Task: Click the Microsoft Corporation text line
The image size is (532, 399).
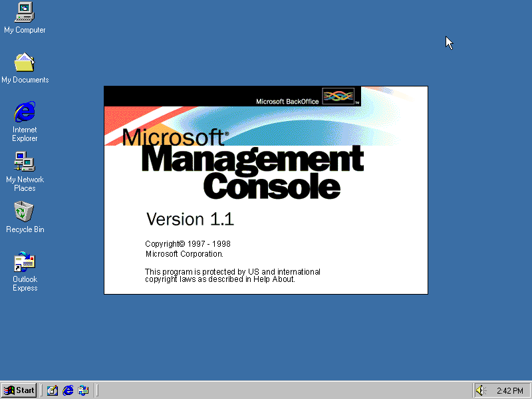Action: [x=184, y=254]
